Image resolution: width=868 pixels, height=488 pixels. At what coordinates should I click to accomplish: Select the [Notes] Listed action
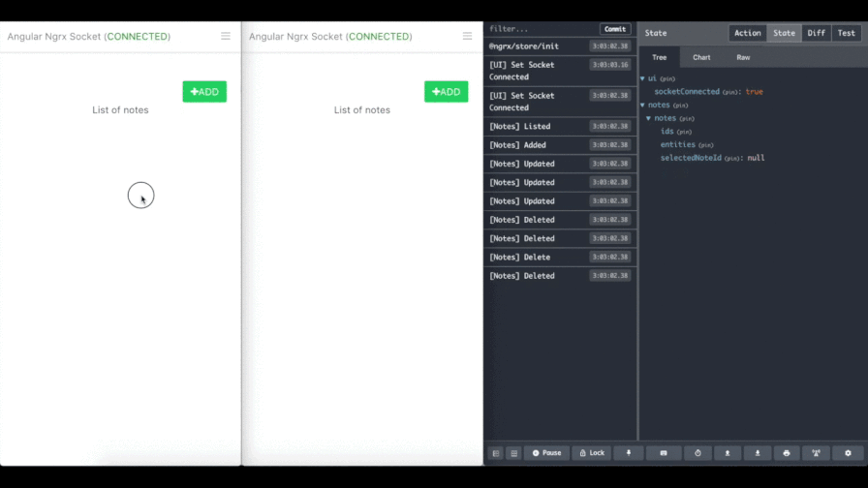tap(560, 127)
